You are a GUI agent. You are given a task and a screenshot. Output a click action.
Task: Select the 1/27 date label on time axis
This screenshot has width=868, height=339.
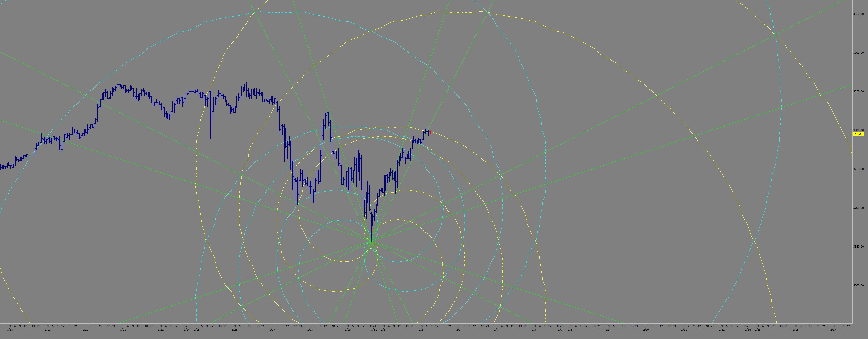point(272,330)
